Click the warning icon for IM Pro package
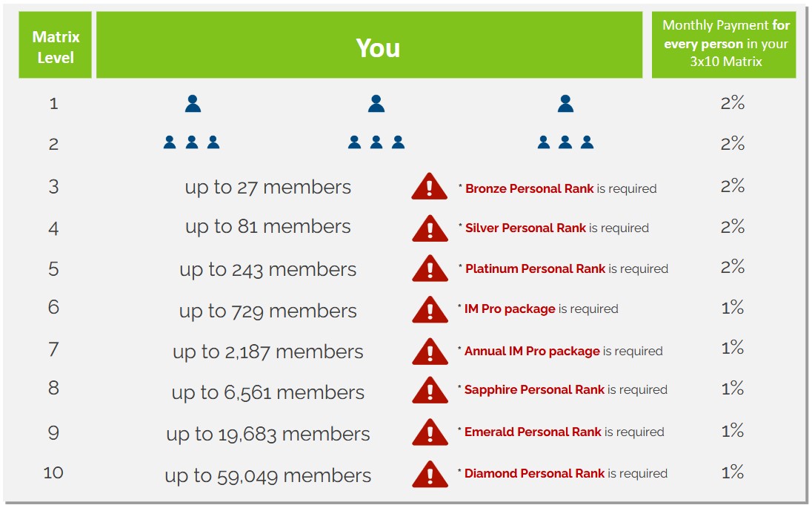 (x=430, y=309)
